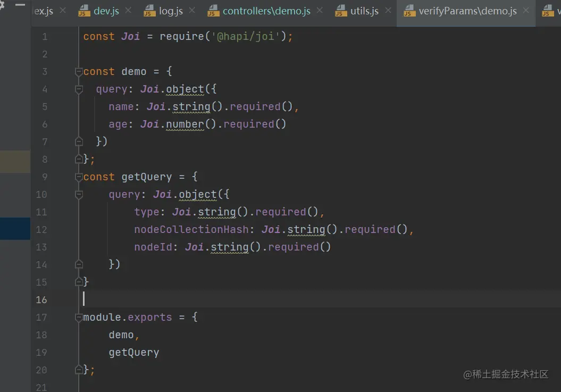Click line number 16 in the gutter
This screenshot has width=561, height=392.
point(41,299)
